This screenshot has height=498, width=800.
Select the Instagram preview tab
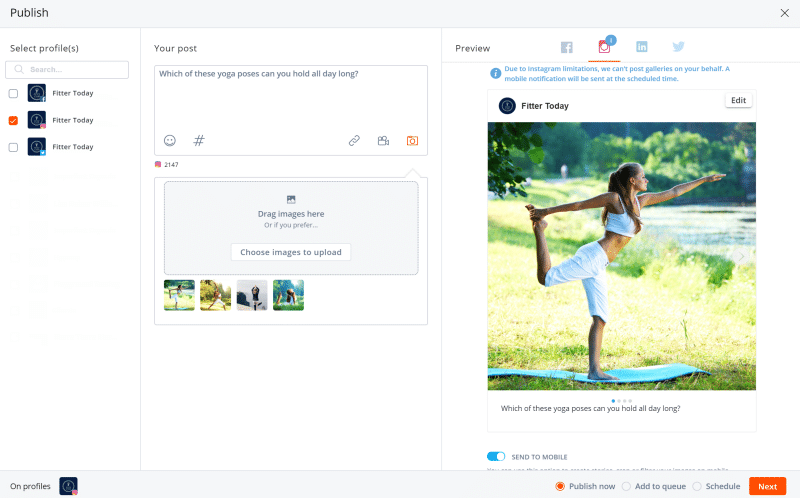tap(604, 47)
